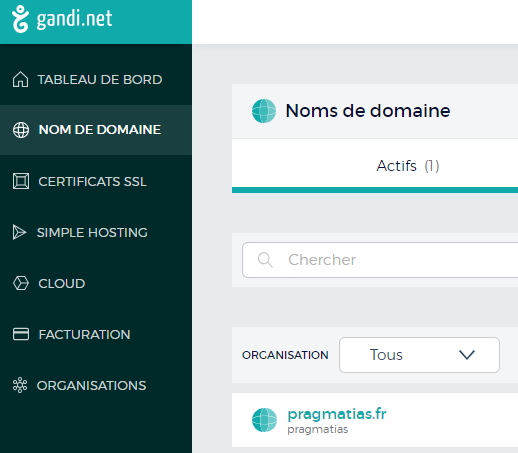Open the pragmatias.fr domain link
Image resolution: width=518 pixels, height=453 pixels.
click(337, 414)
